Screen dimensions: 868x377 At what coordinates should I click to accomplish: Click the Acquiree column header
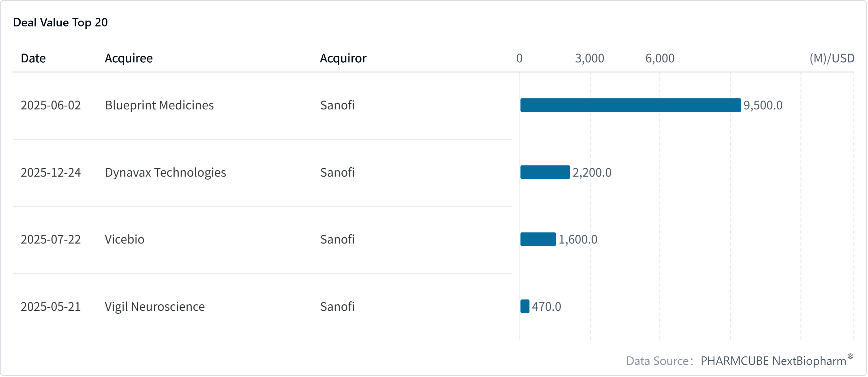(128, 58)
